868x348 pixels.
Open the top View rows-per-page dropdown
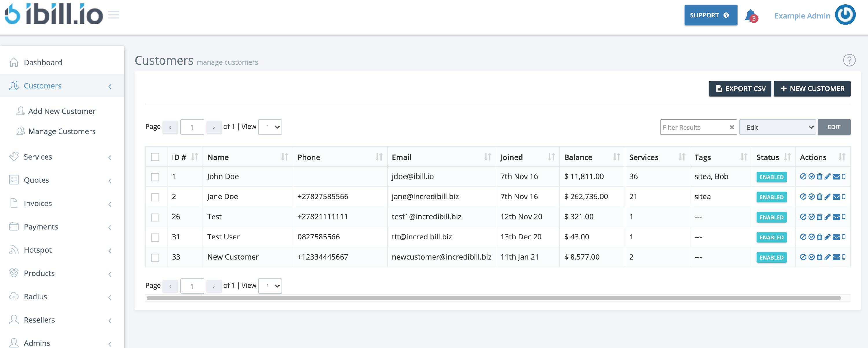270,127
